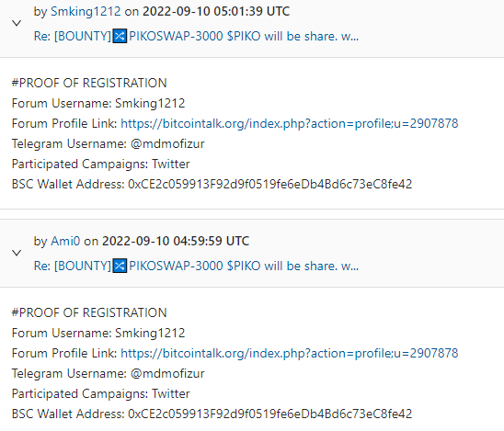The height and width of the screenshot is (431, 504).
Task: Click #PROOF OF REGISTRATION heading in second post
Action: pyautogui.click(x=89, y=312)
